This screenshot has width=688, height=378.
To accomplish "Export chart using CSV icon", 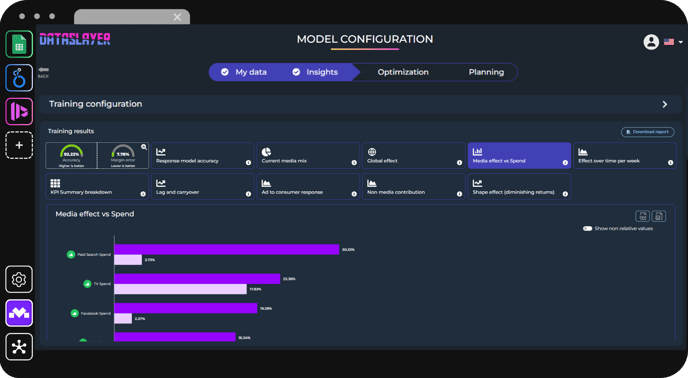I will (642, 216).
